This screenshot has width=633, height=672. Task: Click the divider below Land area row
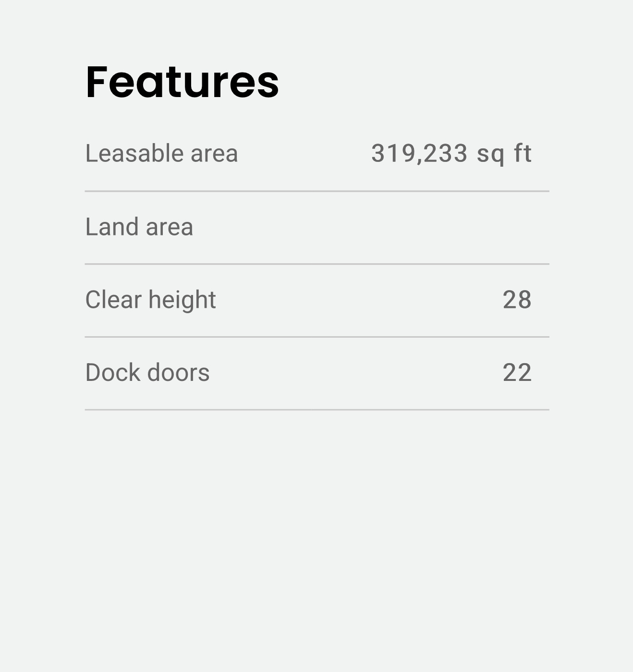(x=317, y=264)
